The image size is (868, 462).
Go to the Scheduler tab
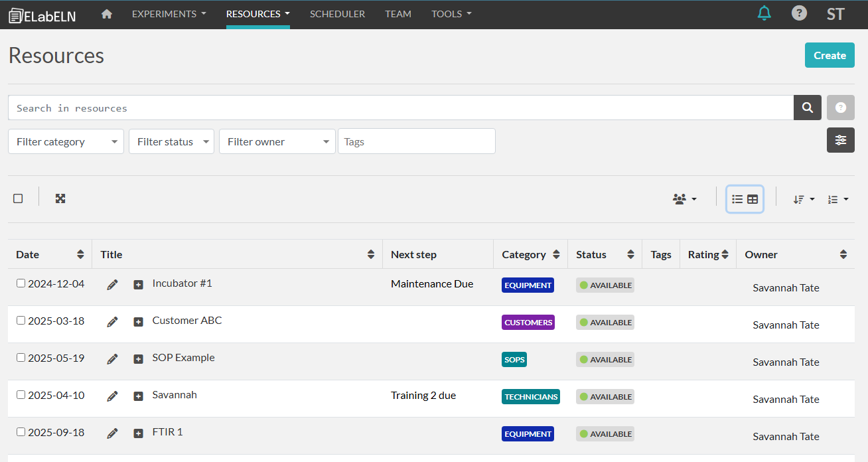click(337, 14)
